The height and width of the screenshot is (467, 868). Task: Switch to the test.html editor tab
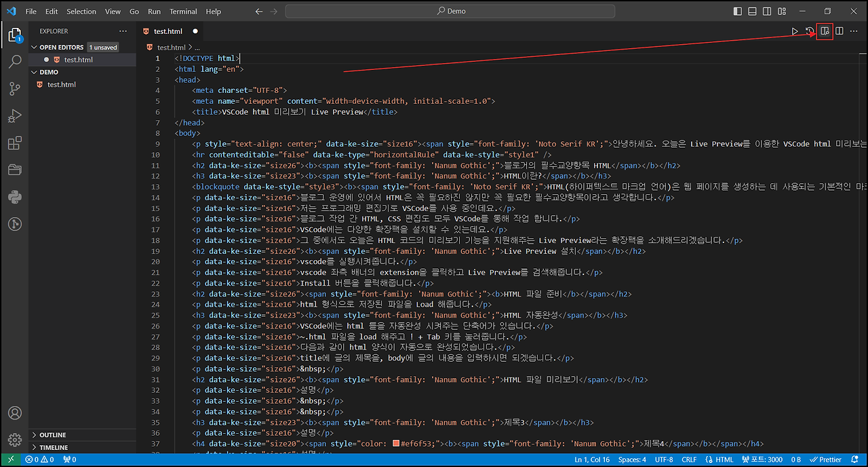click(168, 31)
